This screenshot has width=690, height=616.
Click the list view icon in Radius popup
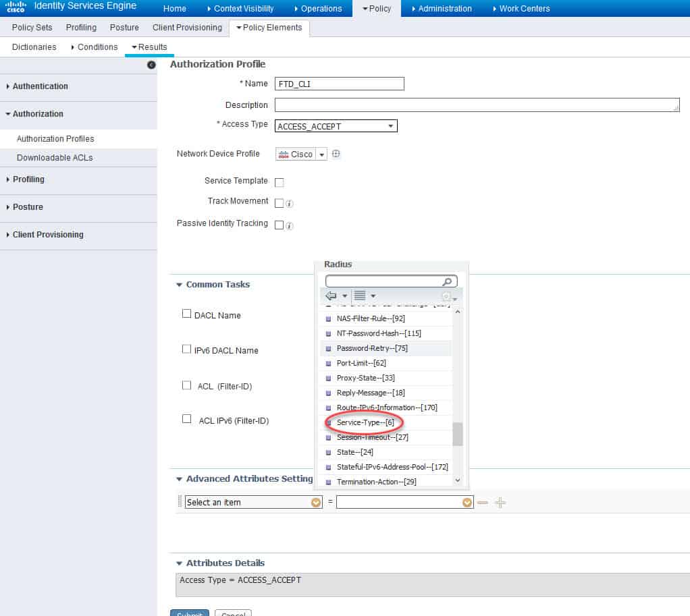[x=360, y=296]
